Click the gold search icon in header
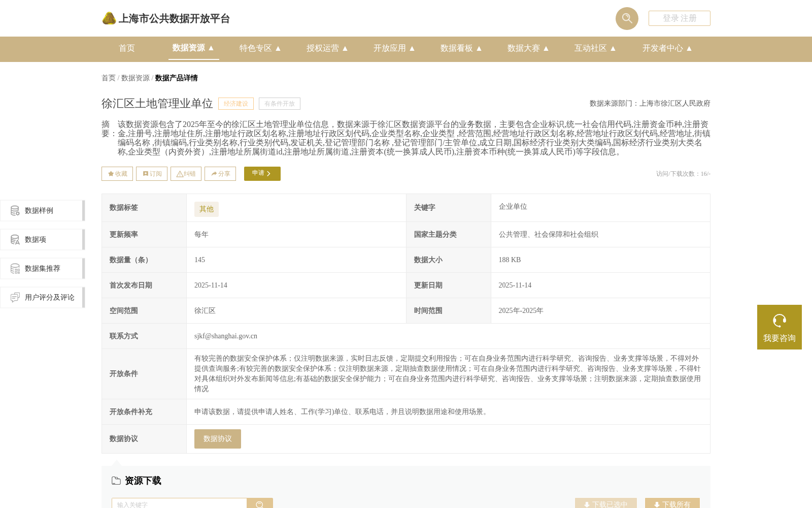The height and width of the screenshot is (508, 812). point(627,18)
